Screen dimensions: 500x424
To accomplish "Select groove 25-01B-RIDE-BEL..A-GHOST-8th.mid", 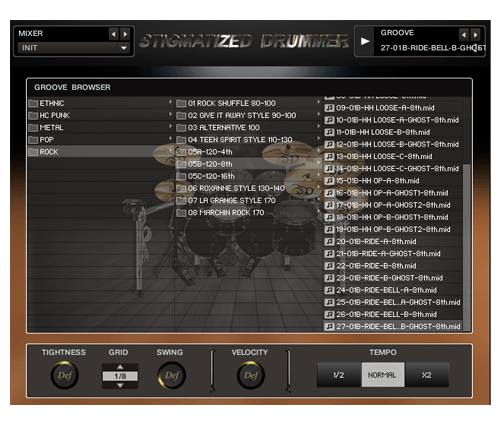I will pos(393,303).
